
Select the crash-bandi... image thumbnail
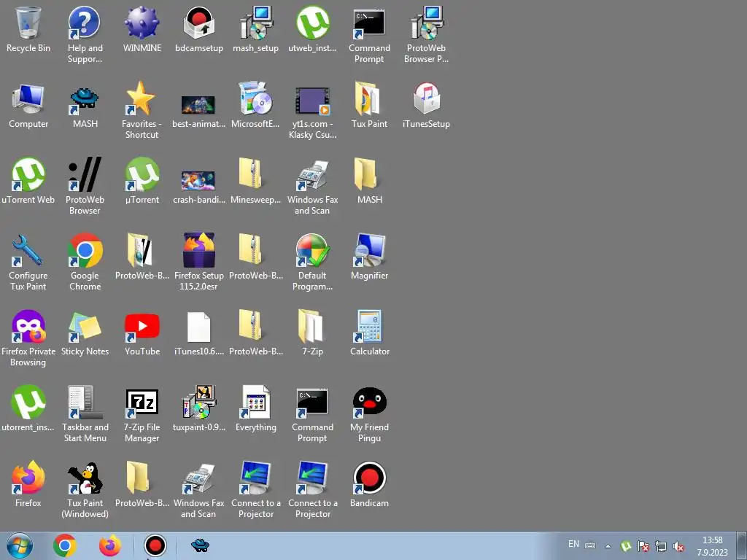tap(198, 181)
